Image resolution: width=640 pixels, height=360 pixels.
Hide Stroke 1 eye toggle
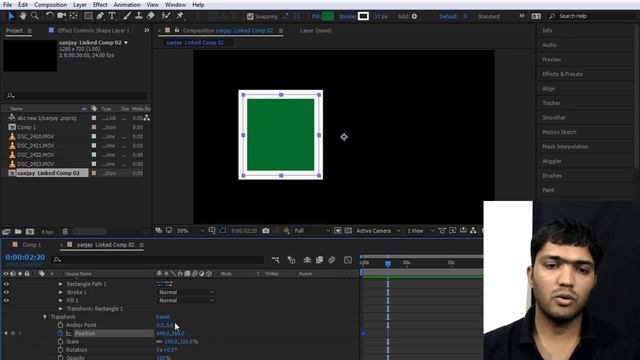pos(6,292)
